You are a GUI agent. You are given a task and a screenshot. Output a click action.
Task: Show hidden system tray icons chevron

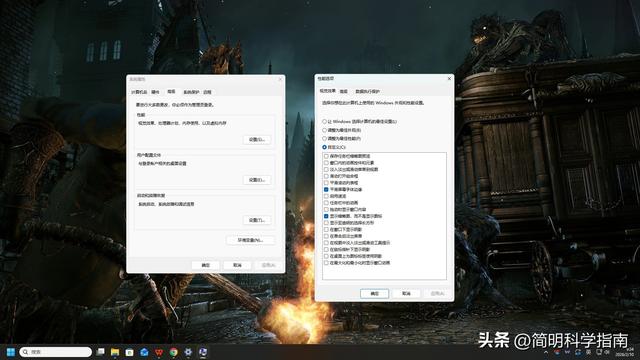[x=546, y=352]
